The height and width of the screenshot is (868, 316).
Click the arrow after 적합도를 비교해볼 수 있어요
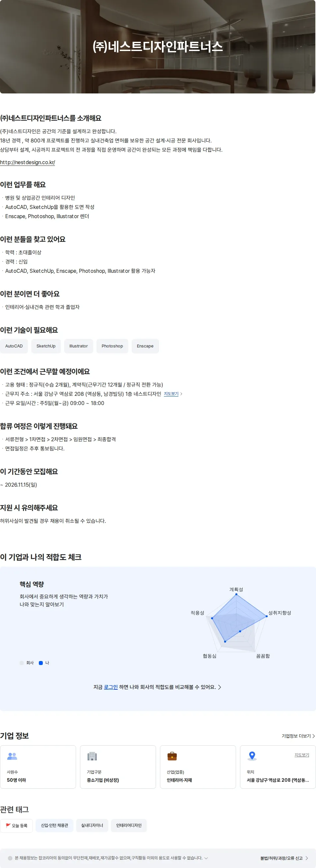(x=220, y=687)
